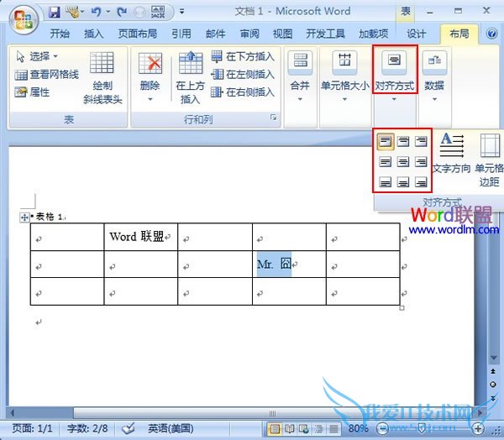Click the 文字方向 text direction button

tap(452, 153)
